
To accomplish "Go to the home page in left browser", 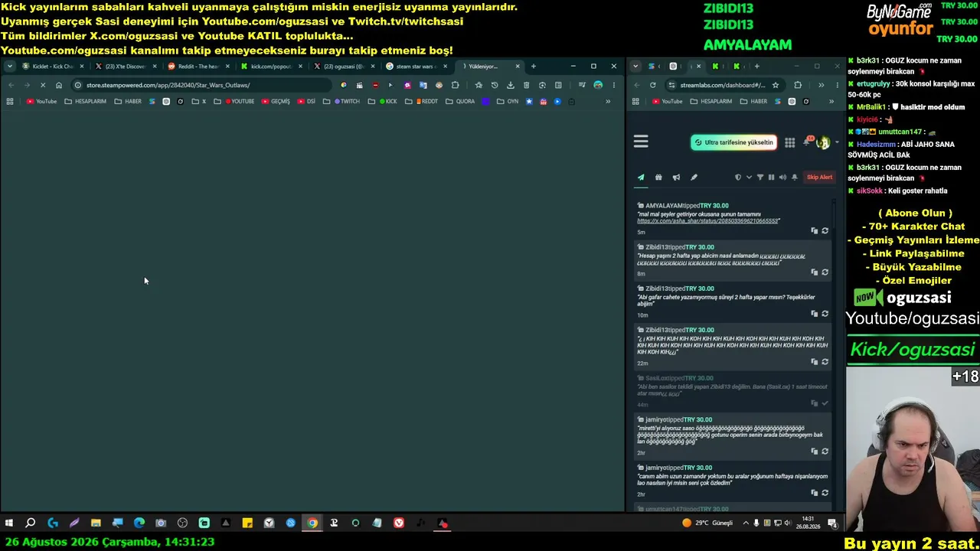I will (x=58, y=85).
